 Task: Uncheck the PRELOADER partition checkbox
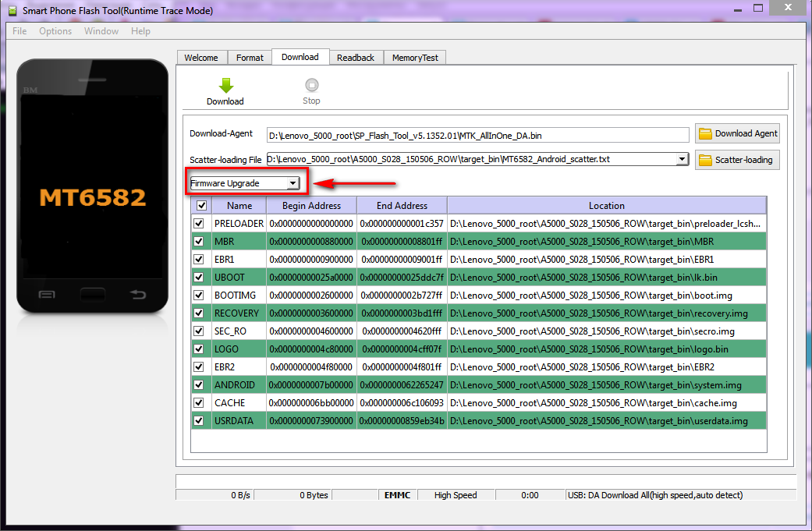[x=198, y=224]
